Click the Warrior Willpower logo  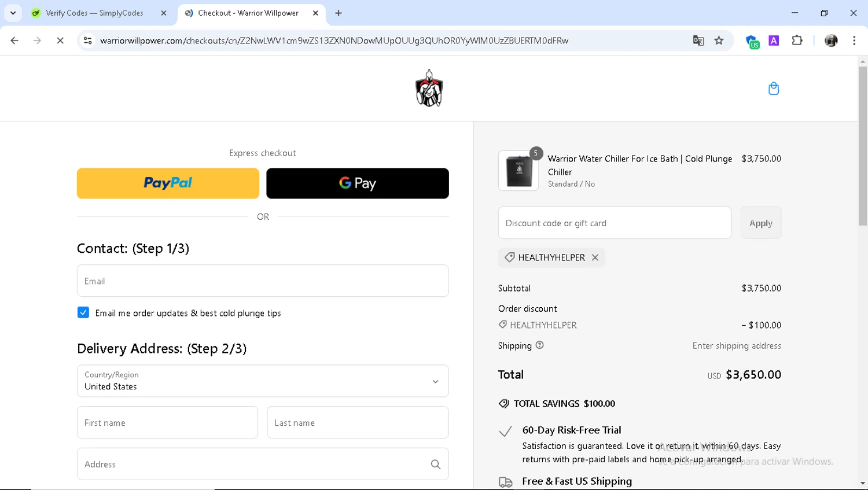click(x=429, y=89)
